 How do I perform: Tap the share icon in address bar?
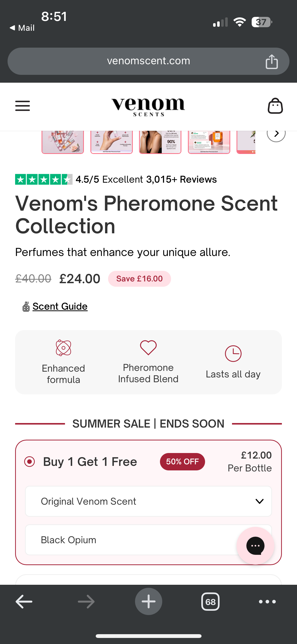click(x=272, y=61)
